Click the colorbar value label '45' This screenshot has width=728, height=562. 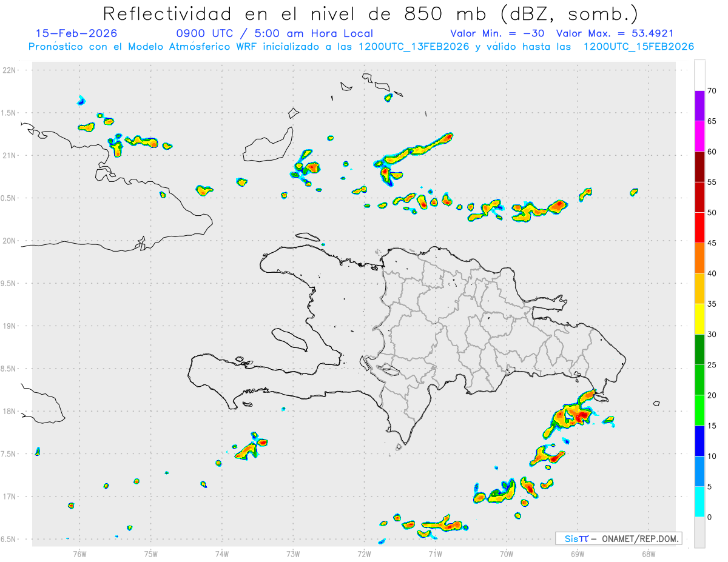point(712,243)
